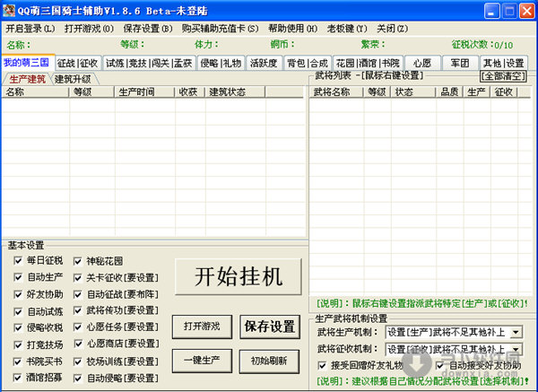Image resolution: width=538 pixels, height=392 pixels.
Task: Click the 品质 column header
Action: [450, 92]
